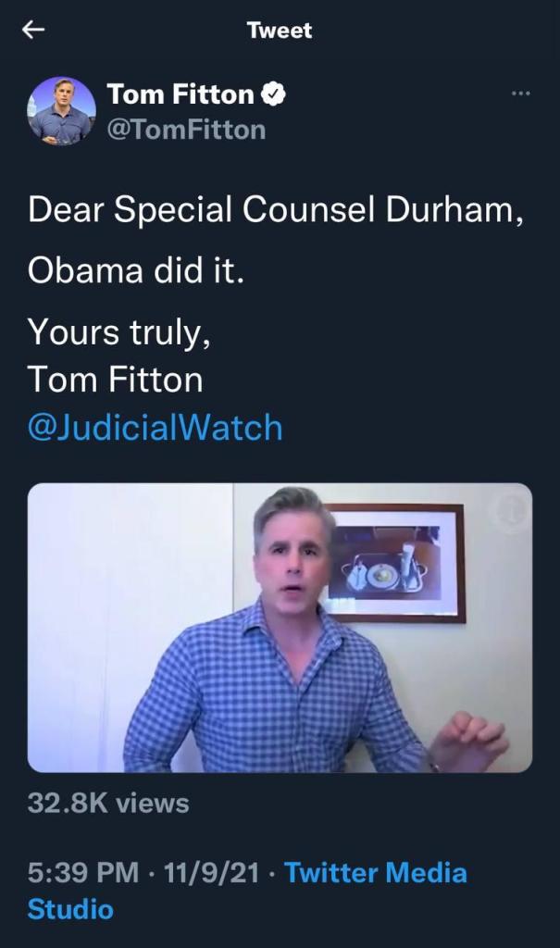
Task: Tap the 'Yours truly,' line
Action: coord(119,332)
